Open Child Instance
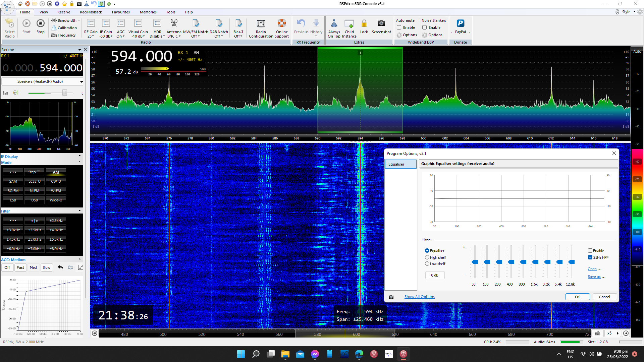The width and height of the screenshot is (644, 362). point(349,23)
